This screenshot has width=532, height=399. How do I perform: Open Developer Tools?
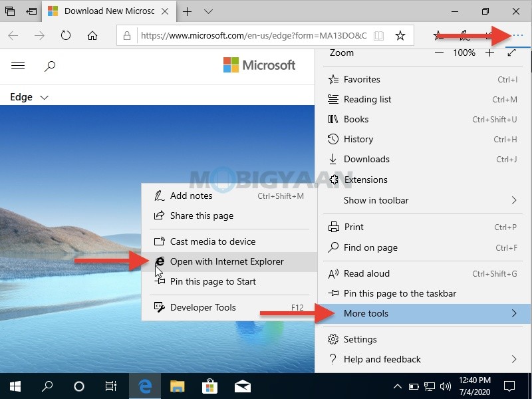click(x=229, y=307)
